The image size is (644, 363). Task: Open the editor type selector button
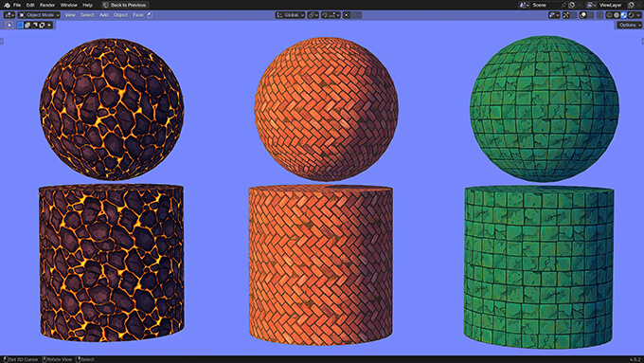pos(9,15)
